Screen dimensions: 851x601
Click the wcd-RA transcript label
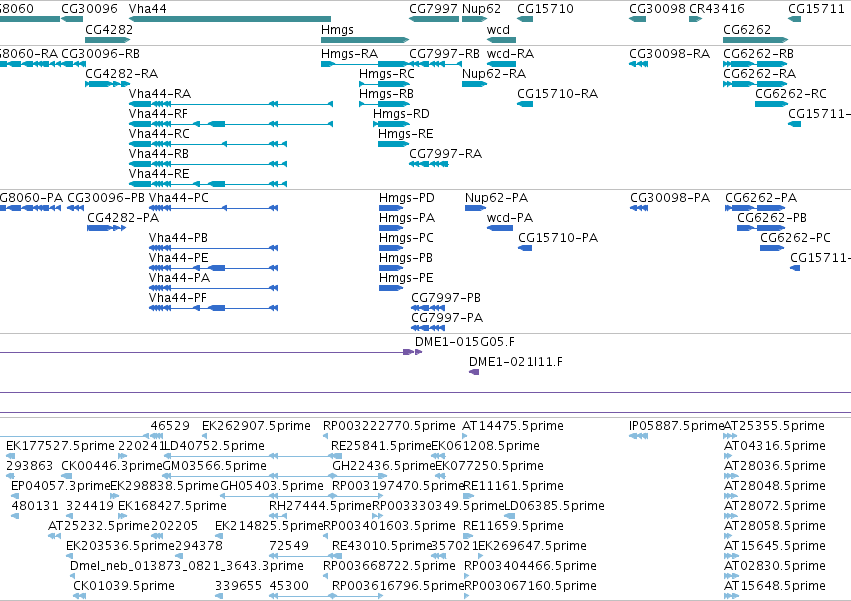pos(510,54)
